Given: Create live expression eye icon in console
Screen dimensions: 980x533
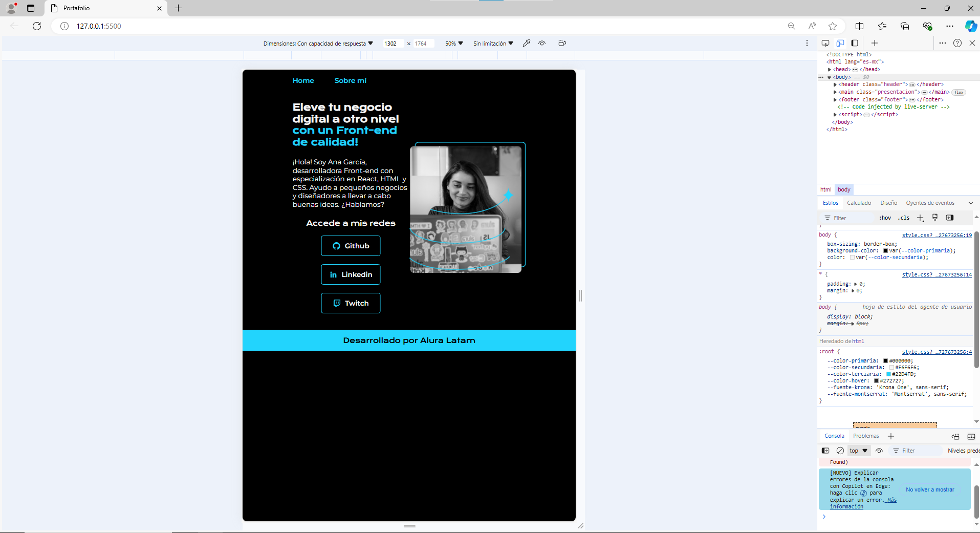Looking at the screenshot, I should click(x=879, y=451).
